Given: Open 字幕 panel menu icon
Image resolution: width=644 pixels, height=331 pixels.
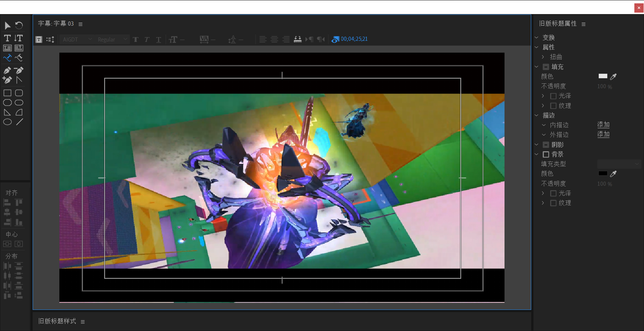Looking at the screenshot, I should click(80, 24).
